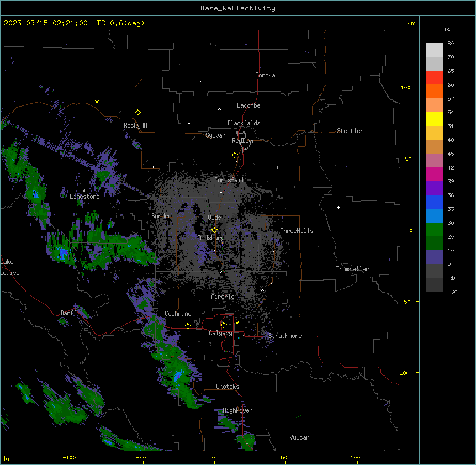Click the Olds city label
This screenshot has height=465, width=476.
[214, 218]
